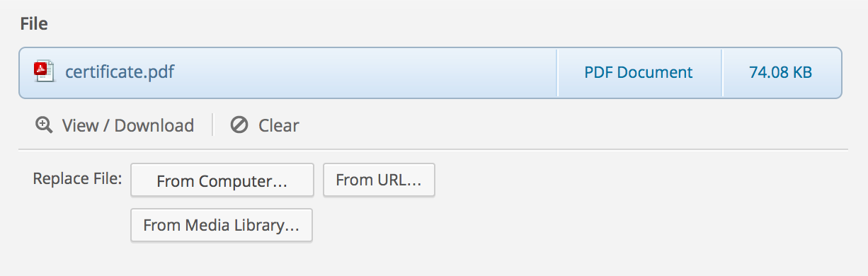Click the word Download in View / Download
This screenshot has height=276, width=868.
pyautogui.click(x=154, y=125)
